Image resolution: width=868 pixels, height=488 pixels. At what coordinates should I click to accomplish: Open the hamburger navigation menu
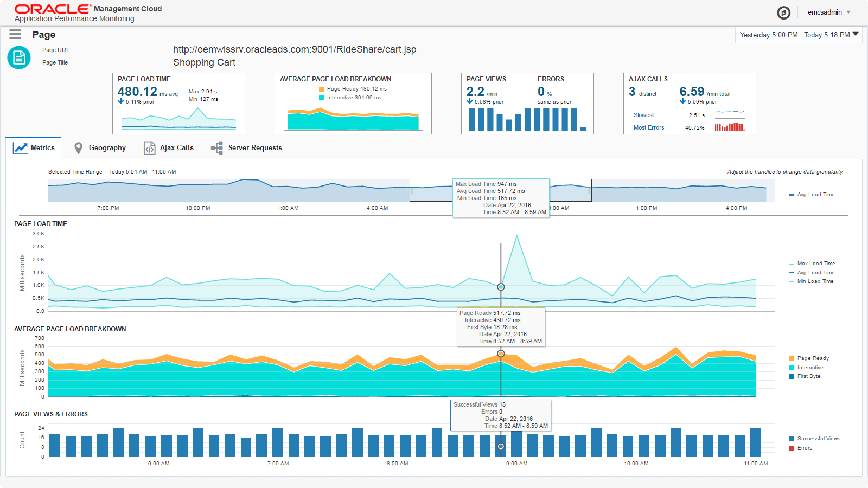pos(15,35)
